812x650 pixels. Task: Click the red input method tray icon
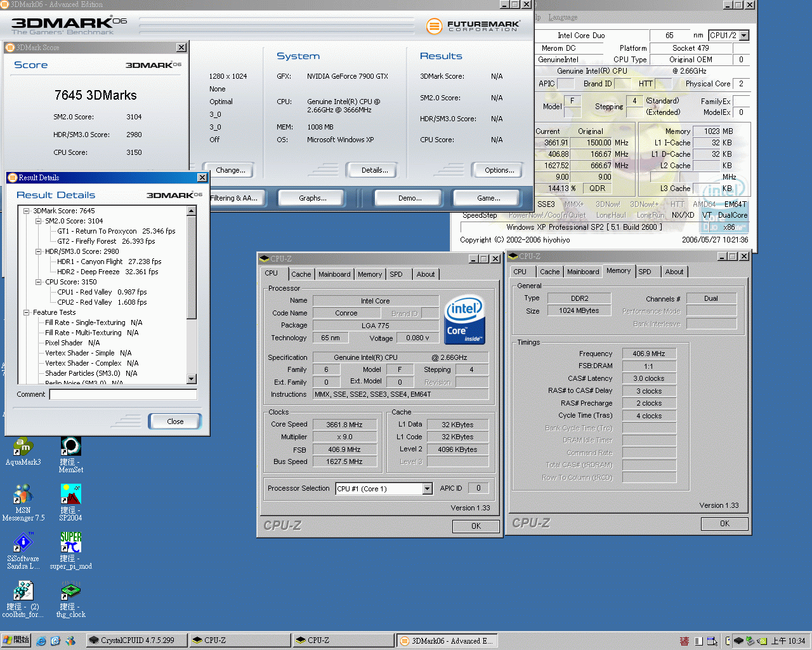(684, 641)
